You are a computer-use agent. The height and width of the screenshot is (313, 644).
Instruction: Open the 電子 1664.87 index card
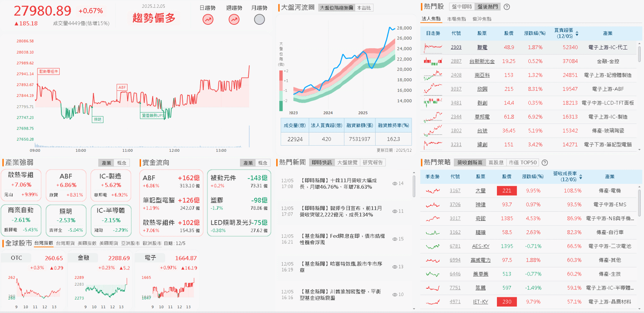[167, 280]
